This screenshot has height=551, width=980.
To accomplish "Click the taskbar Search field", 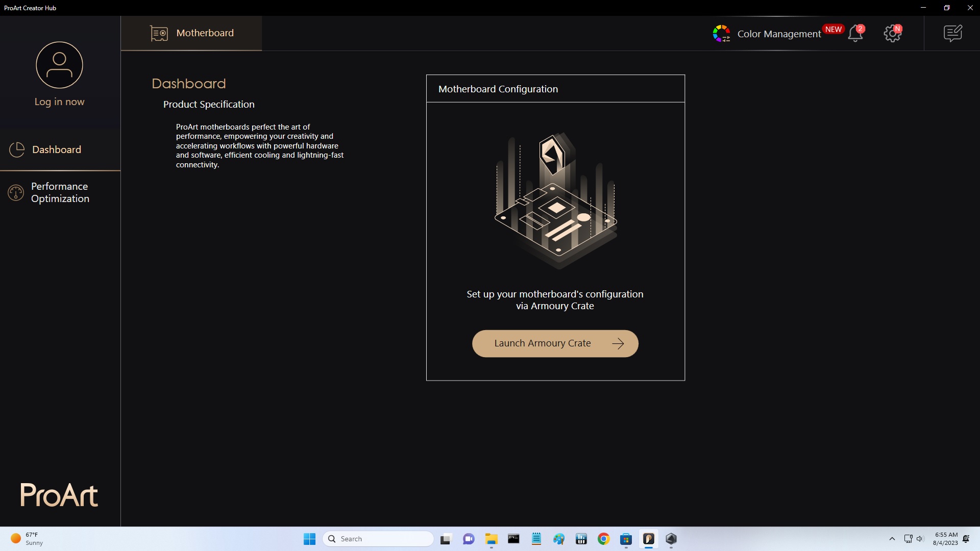I will (x=378, y=539).
